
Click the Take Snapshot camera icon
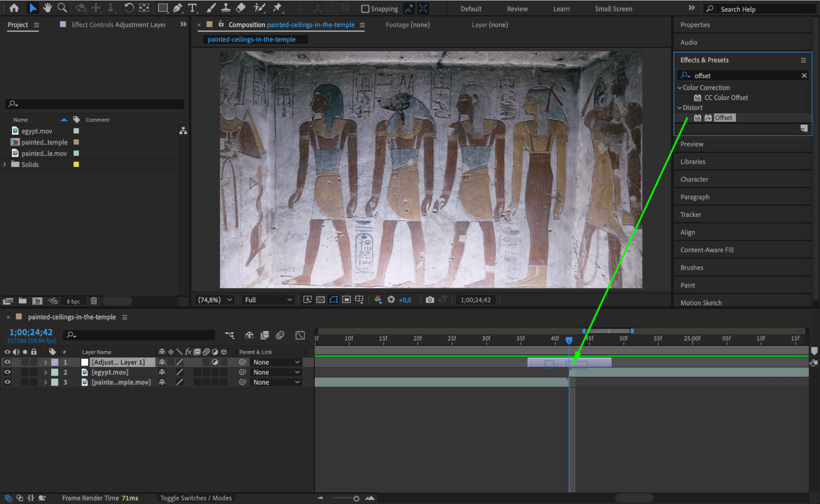[429, 300]
